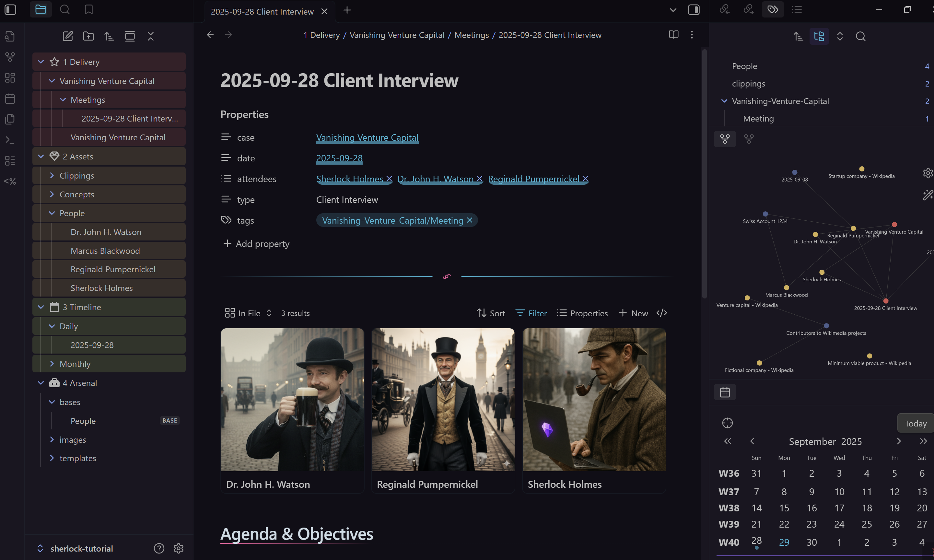Screen dimensions: 934x560
Task: Open the graph settings gear
Action: coord(928,173)
